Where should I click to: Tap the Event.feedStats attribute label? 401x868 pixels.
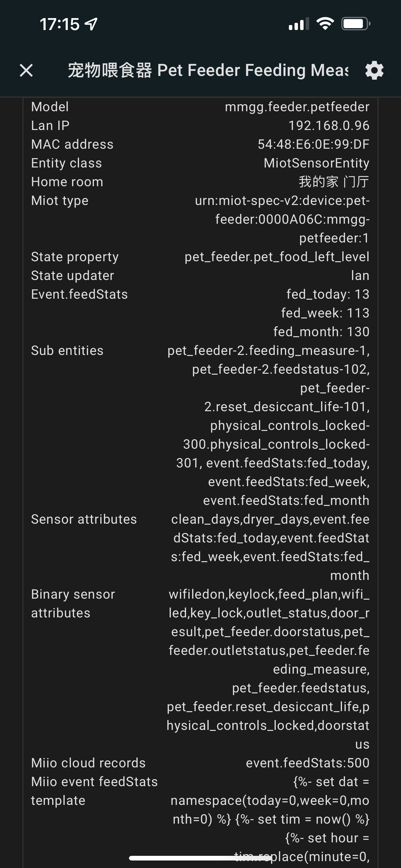(x=79, y=294)
